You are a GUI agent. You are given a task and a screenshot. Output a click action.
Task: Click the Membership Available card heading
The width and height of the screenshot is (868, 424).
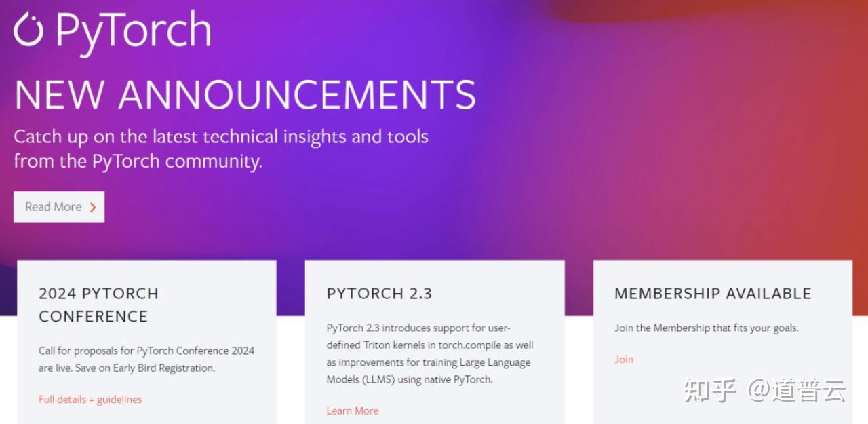(713, 294)
